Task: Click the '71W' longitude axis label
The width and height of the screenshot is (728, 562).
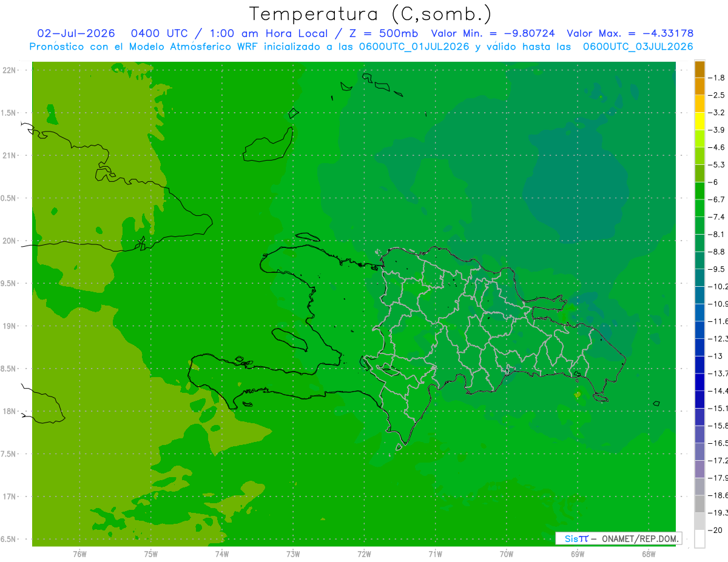Action: coord(435,554)
